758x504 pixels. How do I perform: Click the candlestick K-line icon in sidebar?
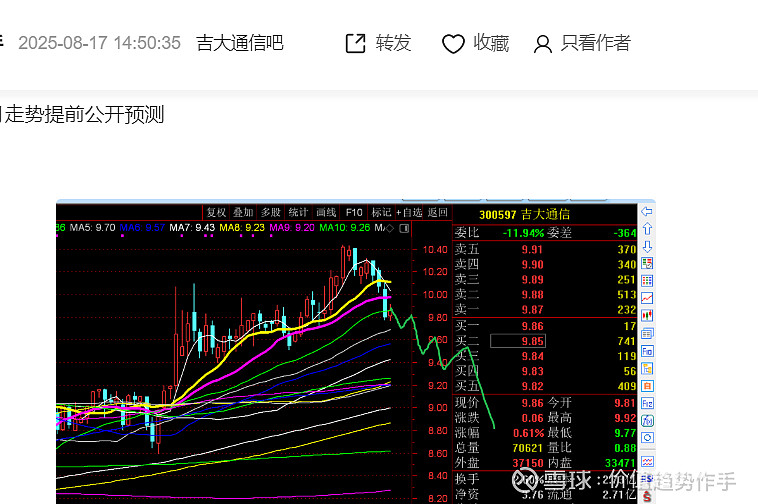coord(647,316)
